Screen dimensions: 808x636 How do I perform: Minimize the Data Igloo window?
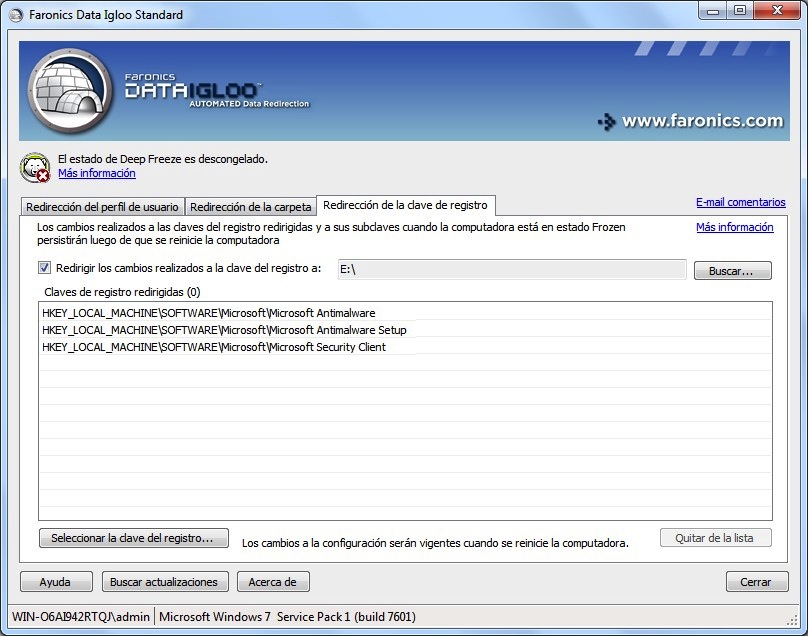713,11
